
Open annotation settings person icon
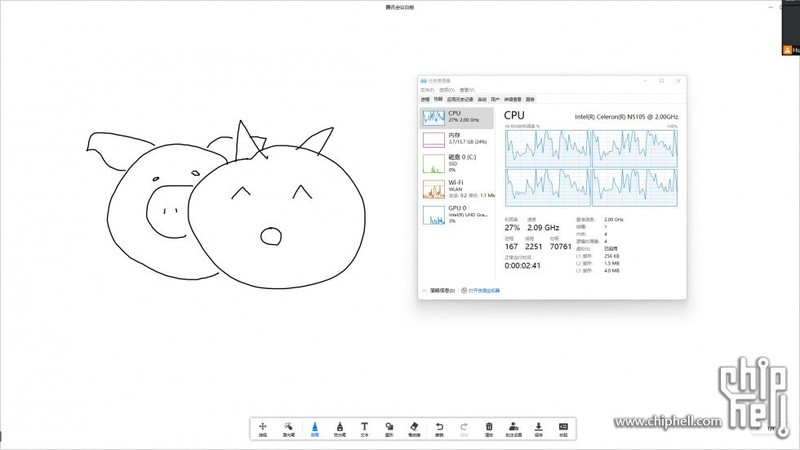(514, 428)
